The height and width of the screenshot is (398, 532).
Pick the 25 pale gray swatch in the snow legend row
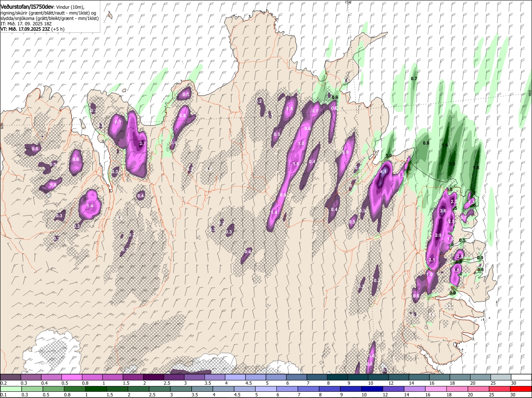(x=500, y=377)
